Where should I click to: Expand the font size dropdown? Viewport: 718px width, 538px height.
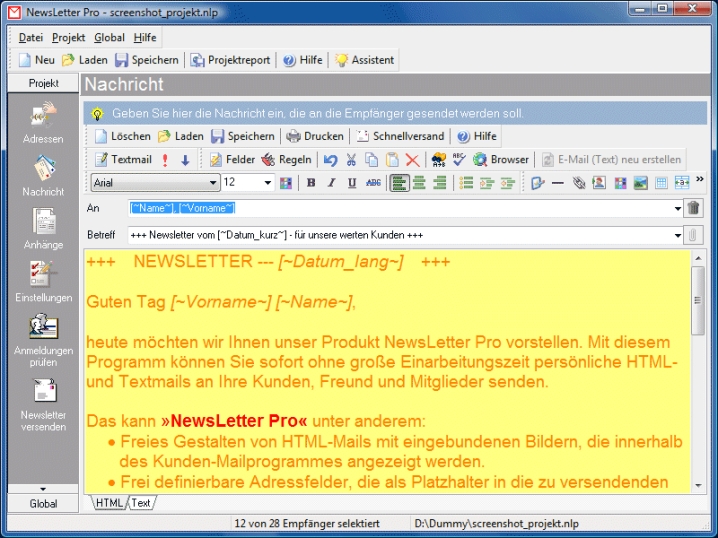(x=267, y=183)
